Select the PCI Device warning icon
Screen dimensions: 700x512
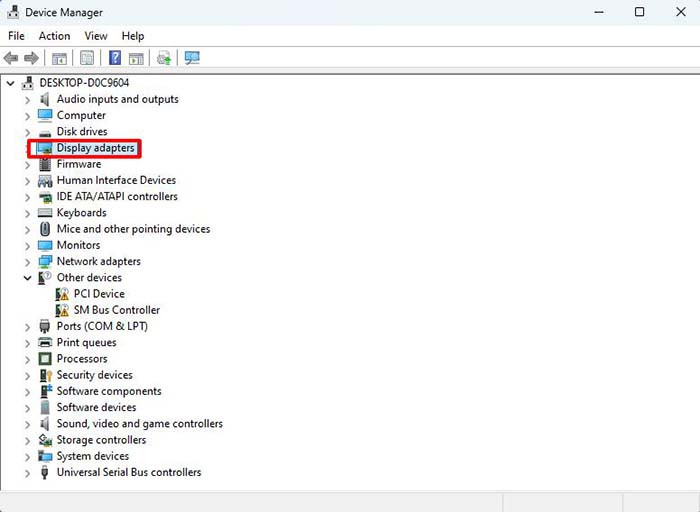tap(62, 294)
